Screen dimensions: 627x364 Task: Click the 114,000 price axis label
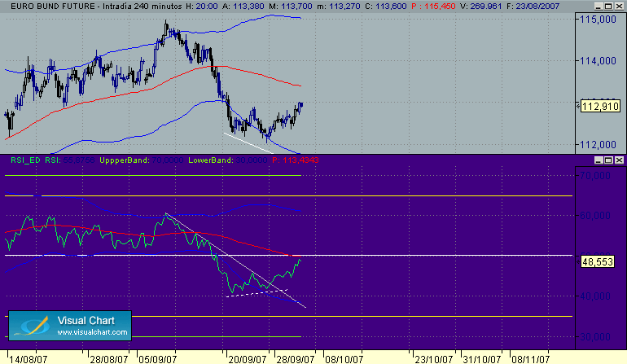point(598,61)
